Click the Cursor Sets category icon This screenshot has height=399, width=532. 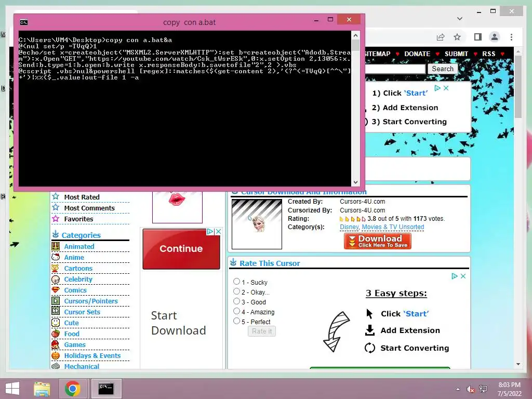click(x=56, y=312)
